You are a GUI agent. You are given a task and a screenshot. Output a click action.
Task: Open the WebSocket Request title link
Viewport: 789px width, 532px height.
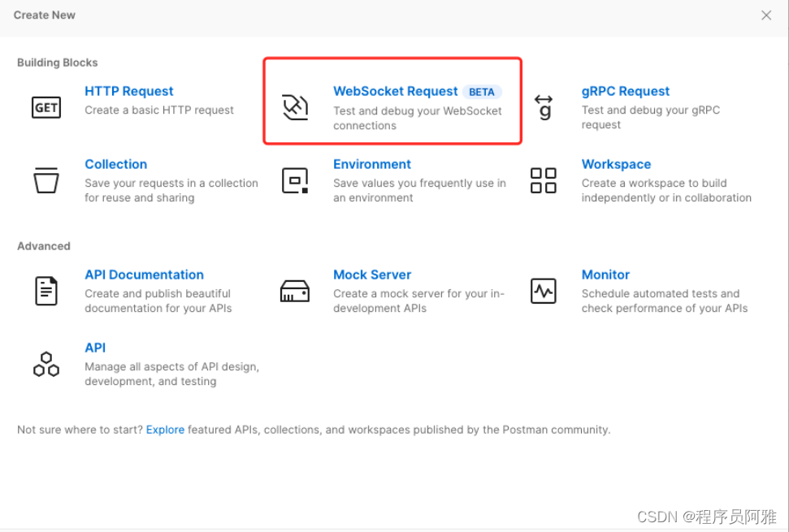point(396,91)
